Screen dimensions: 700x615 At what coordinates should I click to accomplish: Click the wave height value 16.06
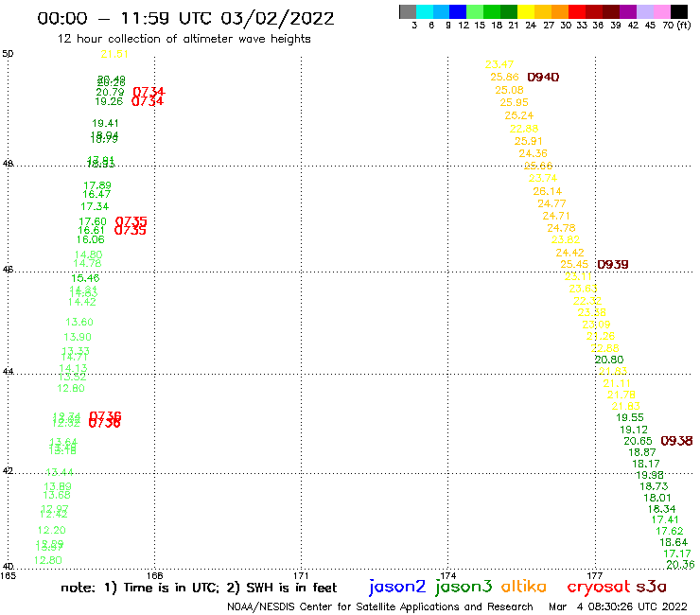coord(90,239)
